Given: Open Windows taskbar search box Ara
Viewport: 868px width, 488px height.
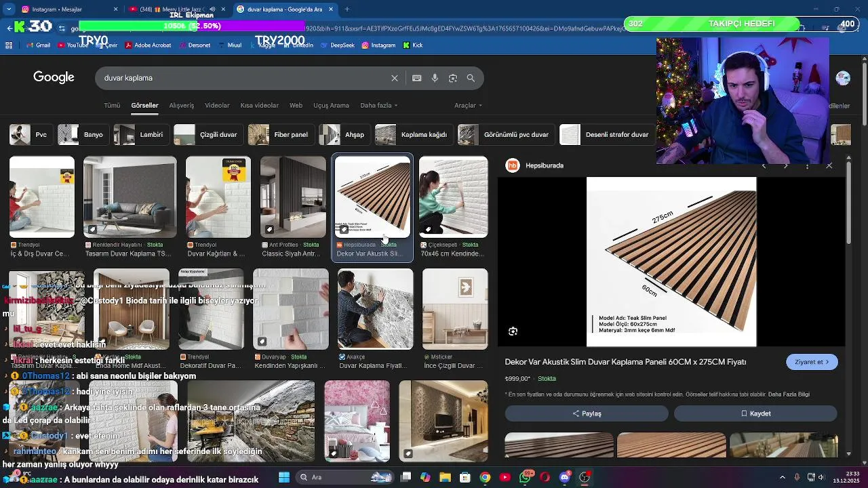Looking at the screenshot, I should [x=346, y=477].
